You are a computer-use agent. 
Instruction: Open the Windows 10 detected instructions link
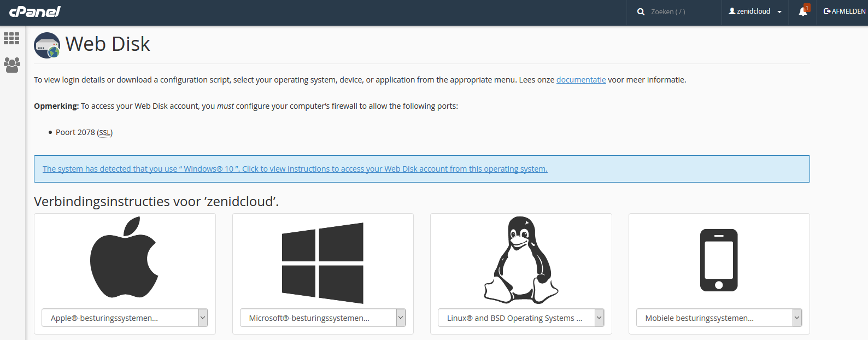point(295,169)
